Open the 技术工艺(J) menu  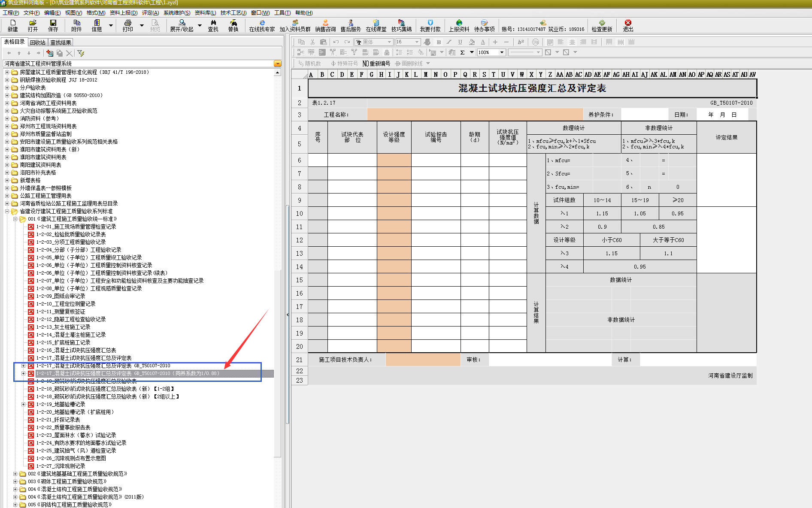233,13
